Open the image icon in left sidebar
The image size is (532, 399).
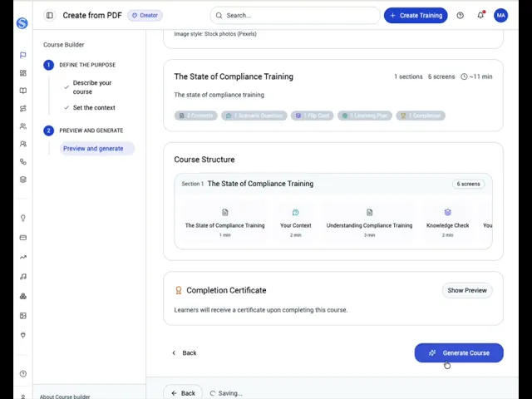tap(23, 315)
